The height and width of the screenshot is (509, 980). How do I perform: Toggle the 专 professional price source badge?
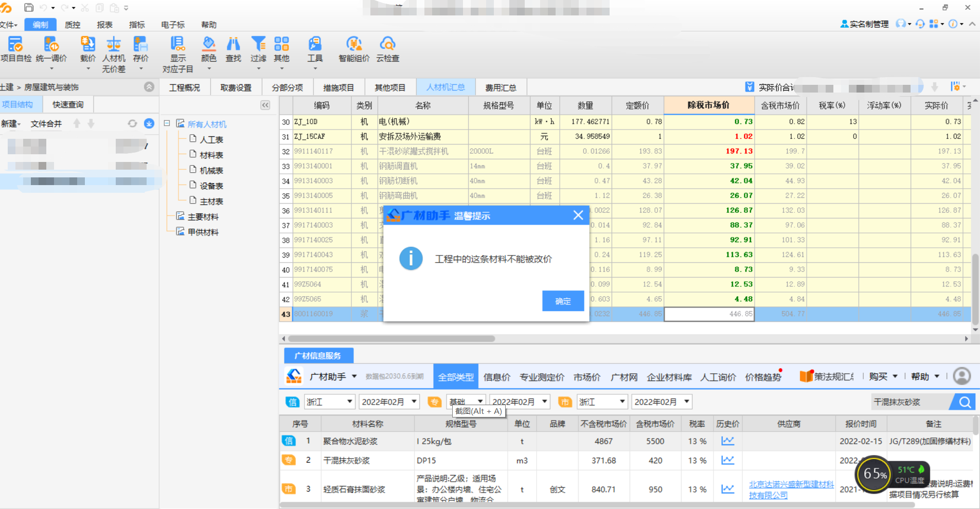pyautogui.click(x=435, y=402)
